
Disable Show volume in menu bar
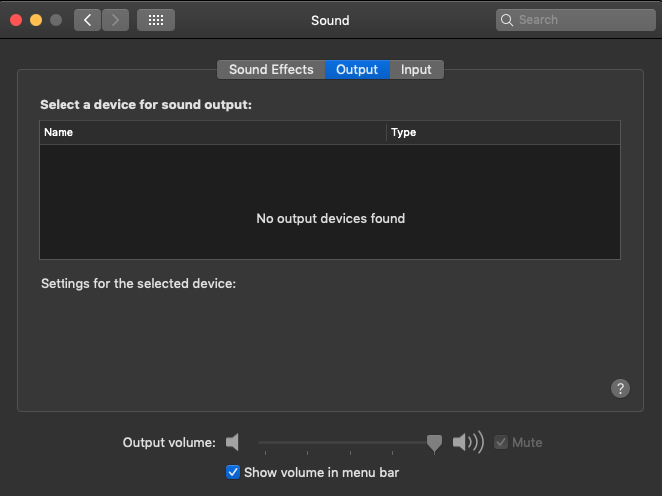click(x=233, y=472)
